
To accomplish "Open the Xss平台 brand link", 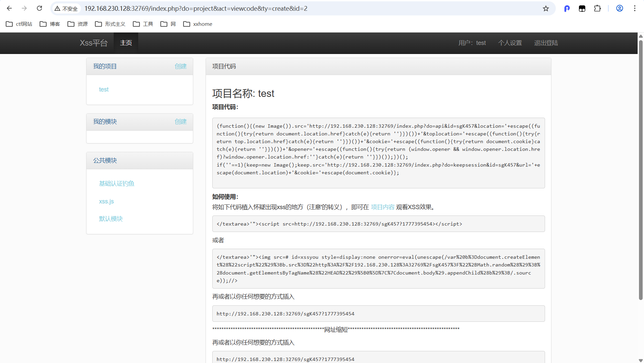I will click(94, 43).
